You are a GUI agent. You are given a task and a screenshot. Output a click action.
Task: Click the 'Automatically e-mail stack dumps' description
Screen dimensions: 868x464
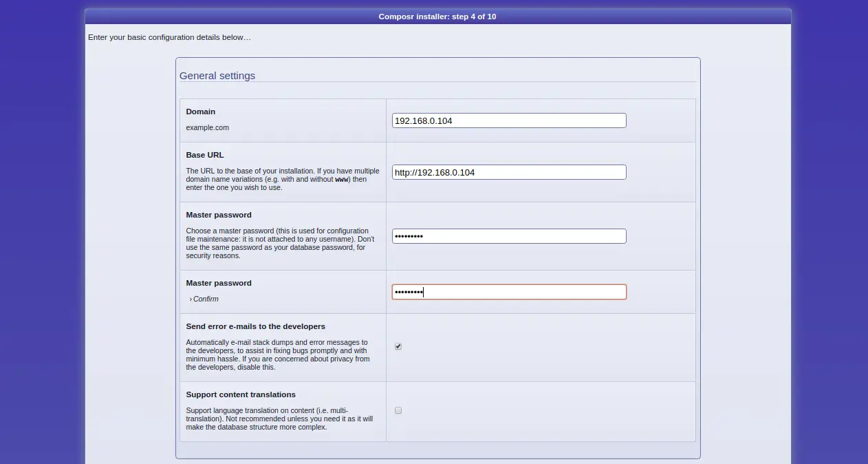(278, 355)
